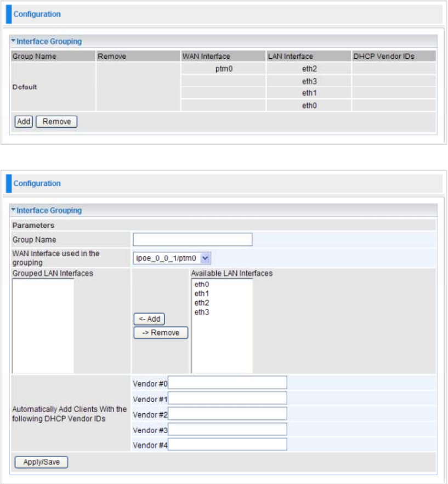Click the eth2 cell in LAN Interface column
Screen dimensions: 448x484
pyautogui.click(x=309, y=69)
